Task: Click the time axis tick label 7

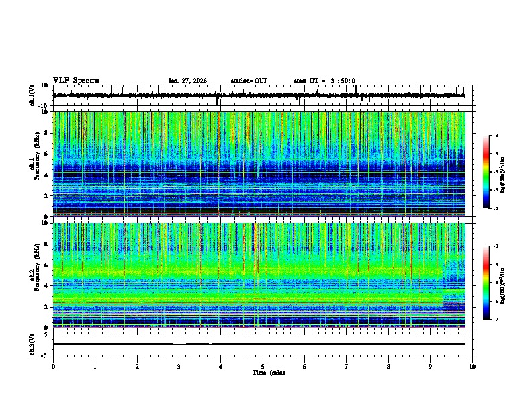Action: (347, 367)
